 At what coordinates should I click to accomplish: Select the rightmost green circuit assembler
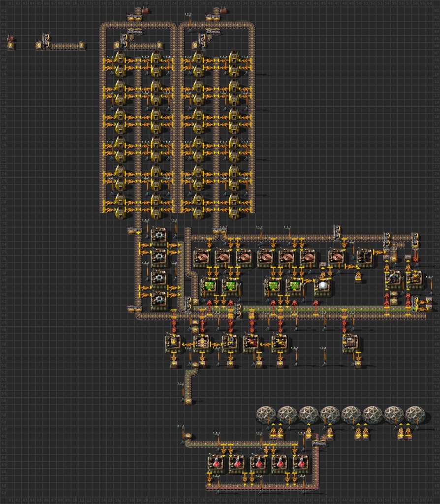point(293,287)
